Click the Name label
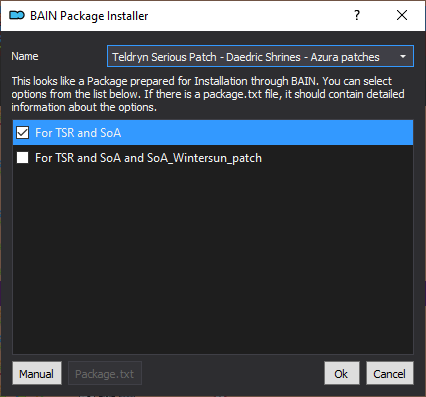The image size is (426, 397). [x=25, y=56]
